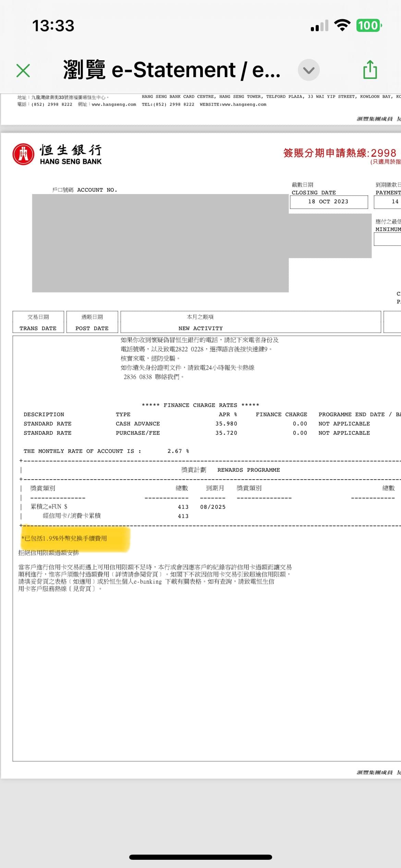The height and width of the screenshot is (868, 401).
Task: Select the first NOT APPLICABLE entry for cash advance
Action: (x=344, y=424)
